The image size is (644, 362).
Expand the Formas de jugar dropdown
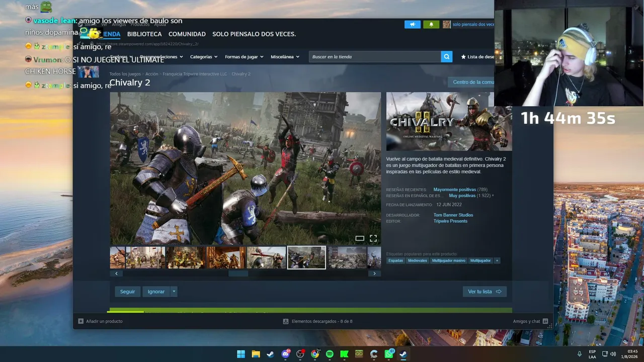(244, 57)
